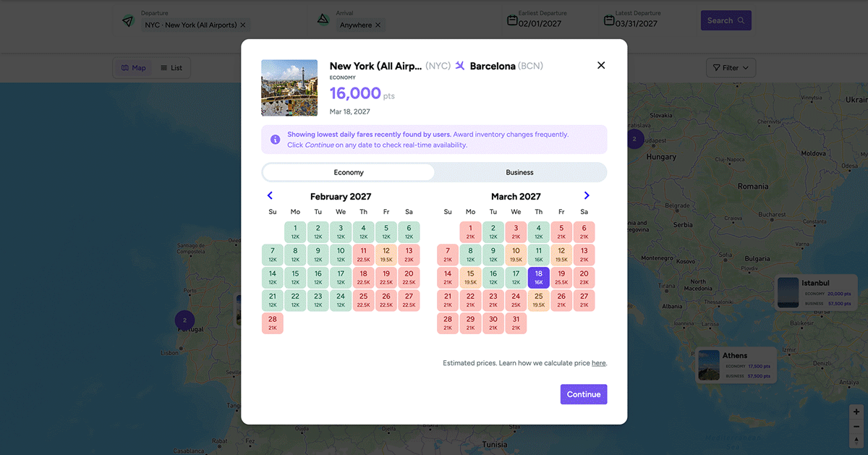Select March 2 at 12K

tap(493, 232)
